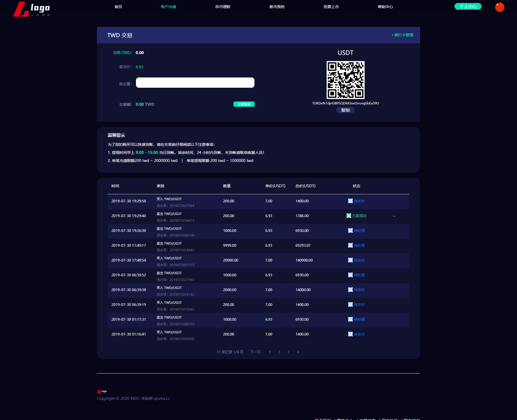
Task: Go to the 存币理财 navigation tab
Action: (x=223, y=7)
